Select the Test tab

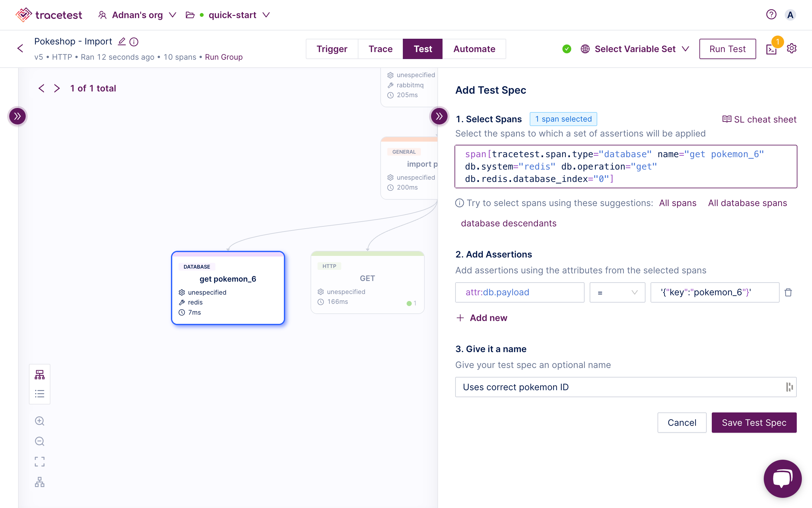click(x=422, y=49)
